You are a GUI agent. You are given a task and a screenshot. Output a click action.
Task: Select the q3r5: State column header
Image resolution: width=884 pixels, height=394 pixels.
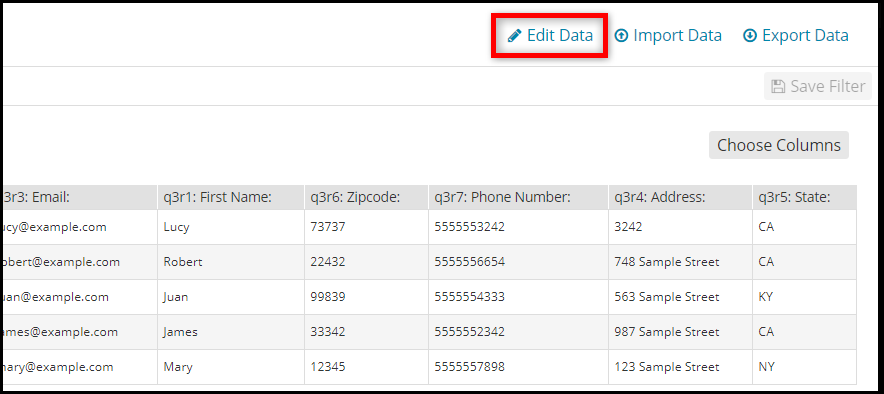(x=805, y=197)
